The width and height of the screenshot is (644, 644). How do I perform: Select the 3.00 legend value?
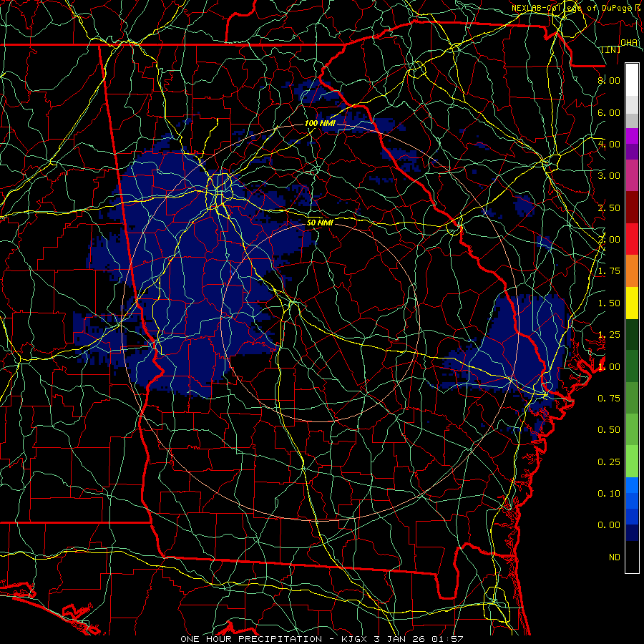coord(609,176)
